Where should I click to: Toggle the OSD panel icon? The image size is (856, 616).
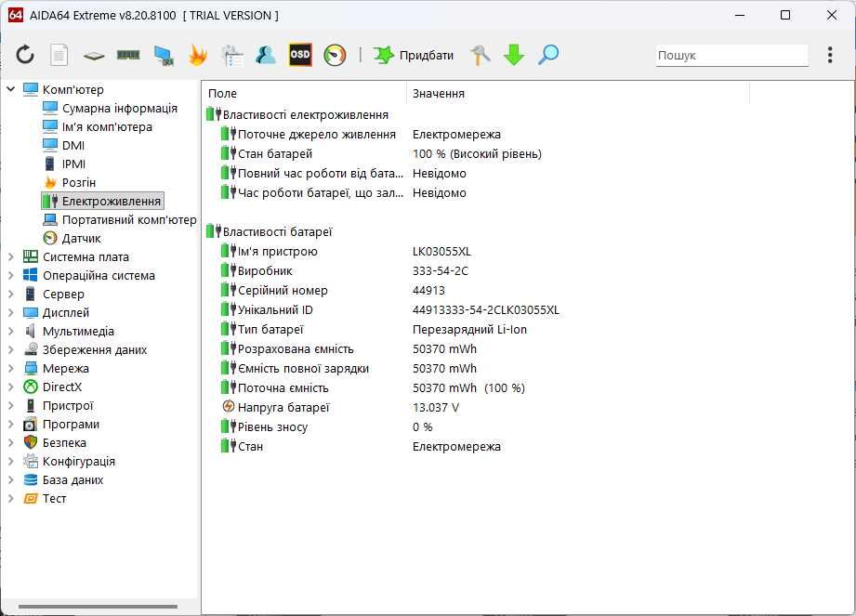click(x=300, y=55)
